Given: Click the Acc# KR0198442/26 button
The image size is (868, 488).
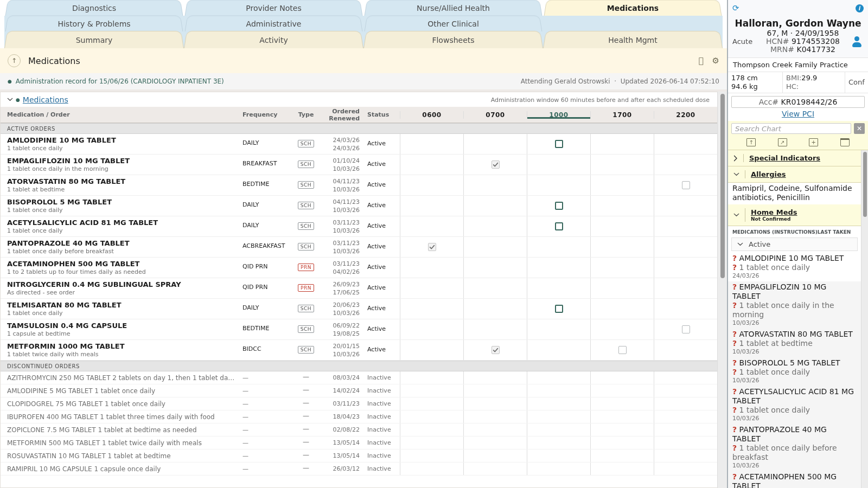Looking at the screenshot, I should pos(797,102).
